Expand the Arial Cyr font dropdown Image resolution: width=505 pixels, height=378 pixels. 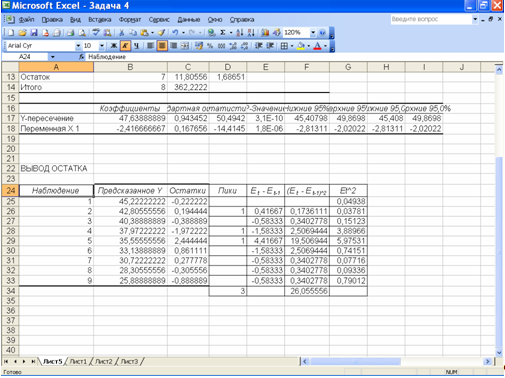[78, 46]
